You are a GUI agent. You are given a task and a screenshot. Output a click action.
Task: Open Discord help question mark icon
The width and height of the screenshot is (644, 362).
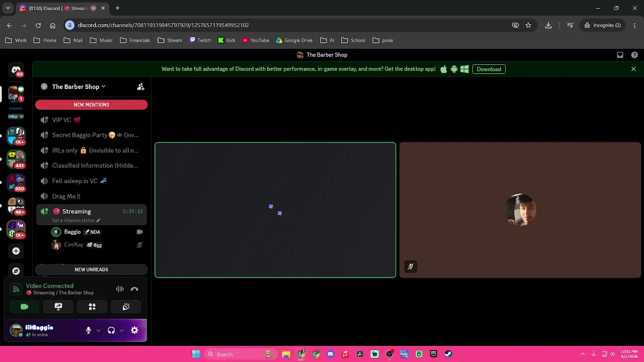tap(634, 55)
